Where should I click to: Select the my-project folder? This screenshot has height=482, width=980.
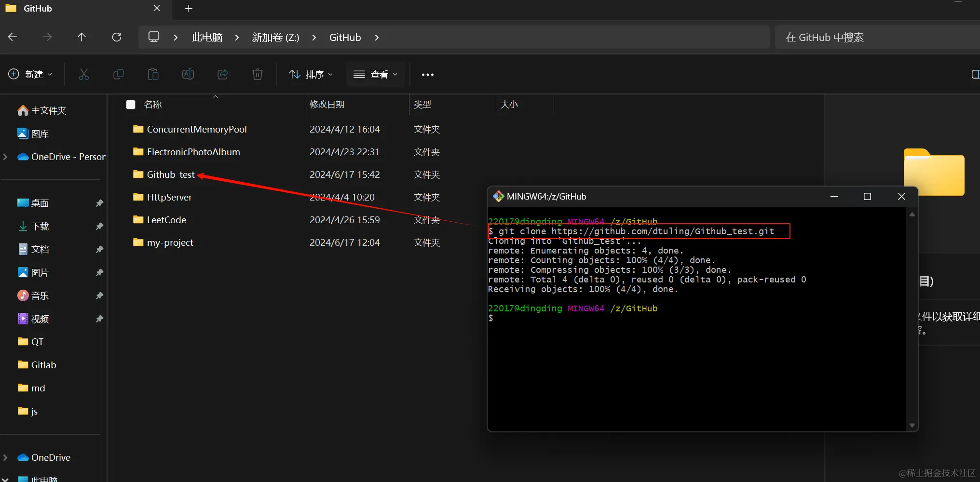[x=170, y=242]
